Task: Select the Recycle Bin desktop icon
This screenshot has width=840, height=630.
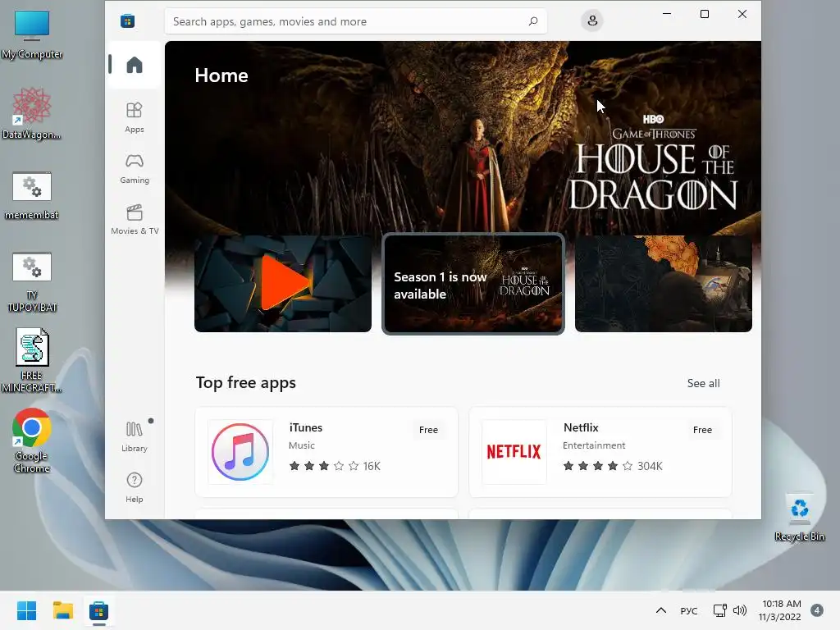Action: click(799, 517)
